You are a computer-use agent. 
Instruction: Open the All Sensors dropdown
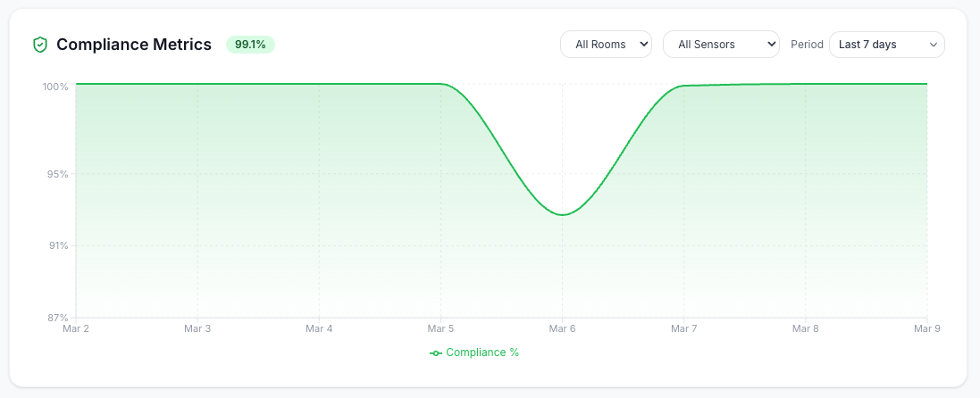point(721,45)
